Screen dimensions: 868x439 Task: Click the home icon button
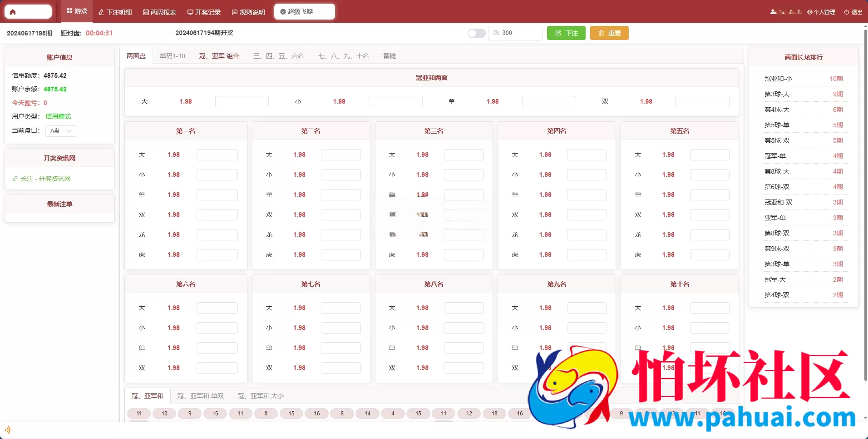click(x=28, y=12)
